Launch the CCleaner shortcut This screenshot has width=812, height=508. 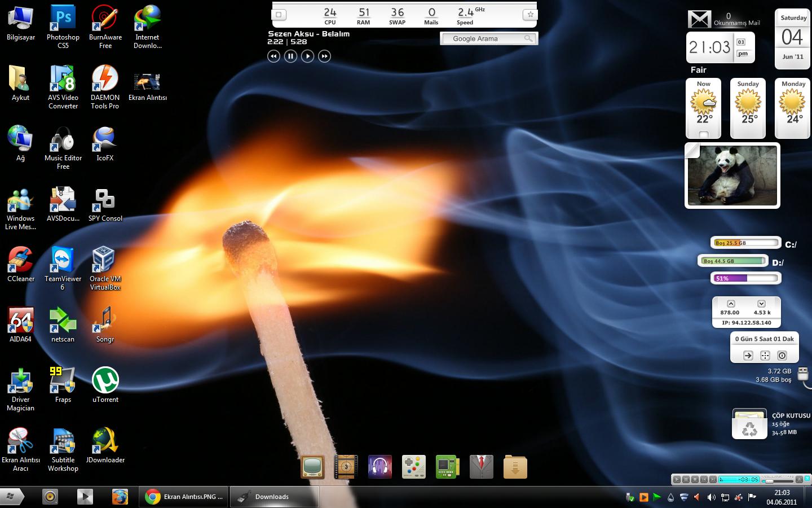tap(21, 264)
